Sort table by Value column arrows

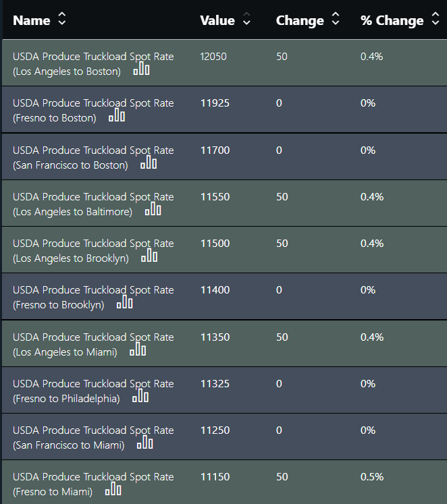click(246, 19)
